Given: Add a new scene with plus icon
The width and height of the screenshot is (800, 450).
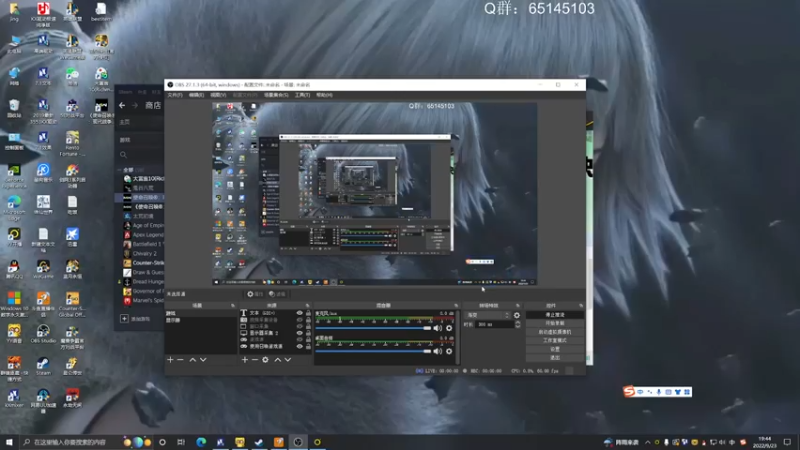Looking at the screenshot, I should pos(170,360).
